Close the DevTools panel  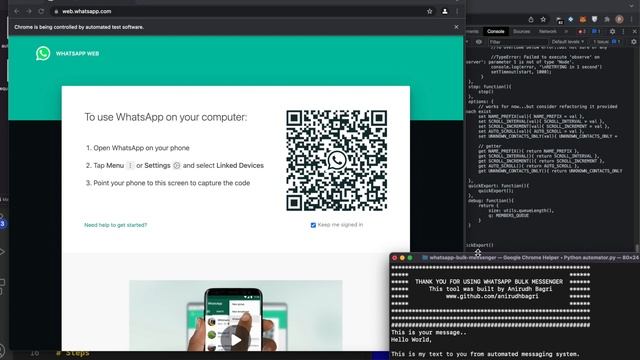(x=635, y=31)
